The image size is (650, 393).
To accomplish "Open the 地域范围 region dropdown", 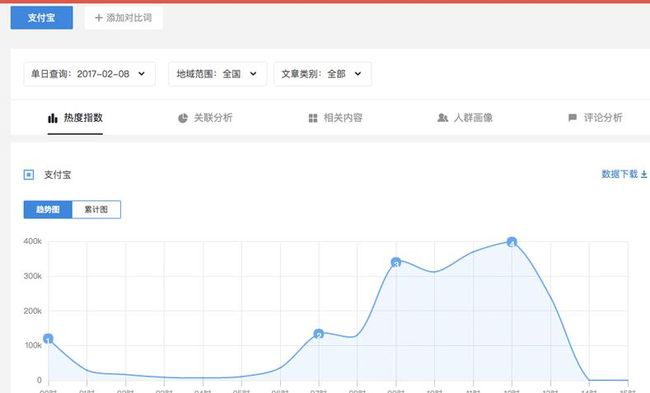I will pos(217,74).
